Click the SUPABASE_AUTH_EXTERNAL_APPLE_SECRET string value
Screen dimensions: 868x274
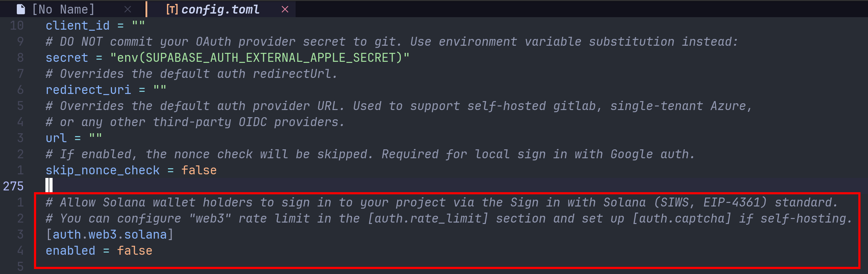point(260,58)
